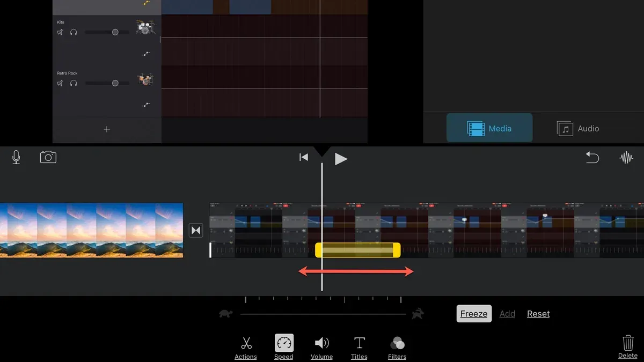
Task: Open the transition icon between clips
Action: 196,230
